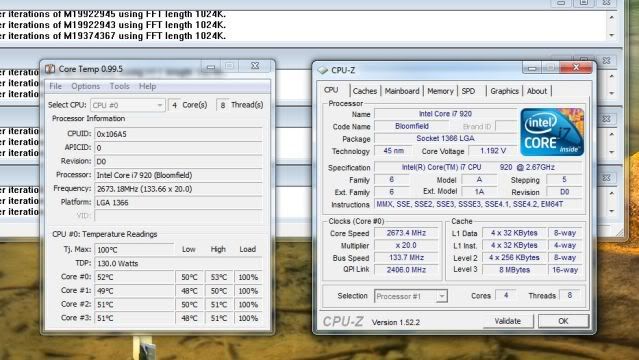Screen dimensions: 639x360
Task: Click the CPU-Z title bar icon
Action: (322, 70)
